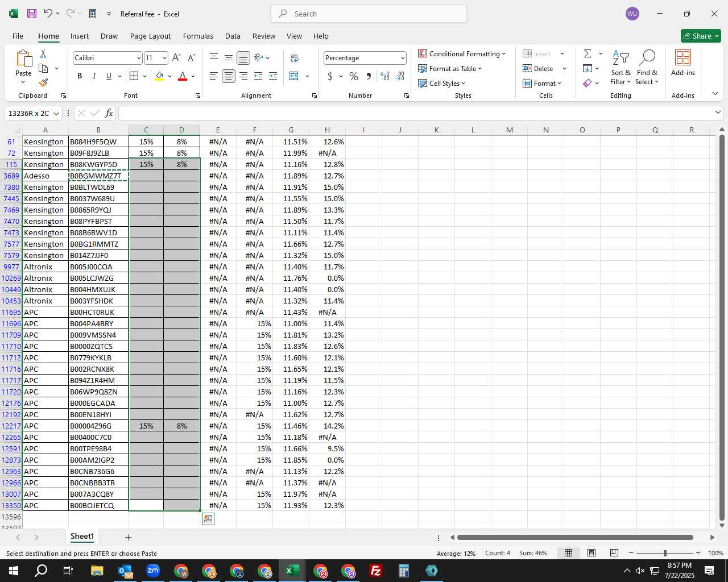Toggle Italic formatting
Viewport: 728px width, 582px height.
94,76
